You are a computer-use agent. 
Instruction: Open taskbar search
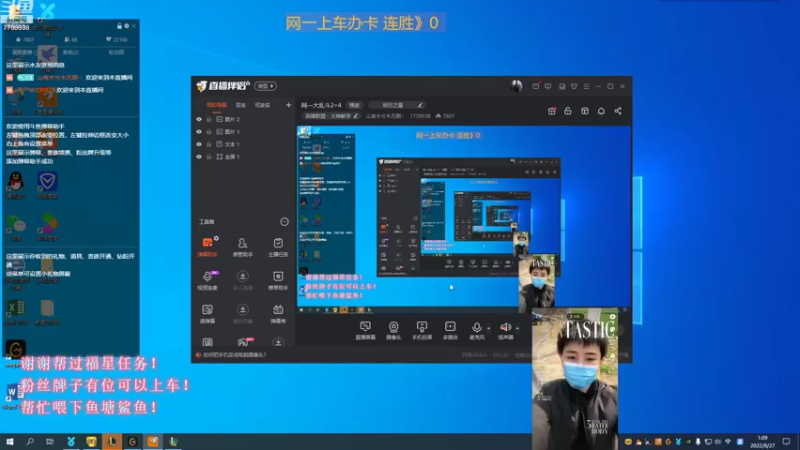click(x=30, y=441)
